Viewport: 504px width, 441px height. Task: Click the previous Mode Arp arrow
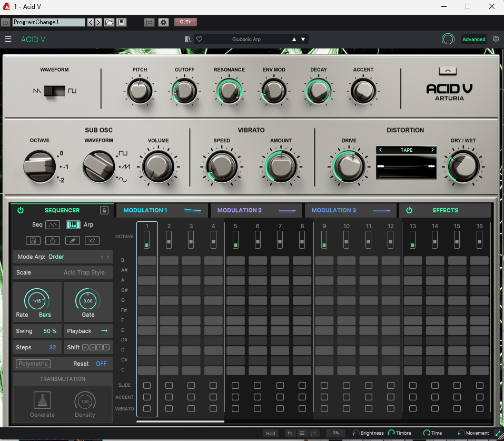(x=102, y=257)
